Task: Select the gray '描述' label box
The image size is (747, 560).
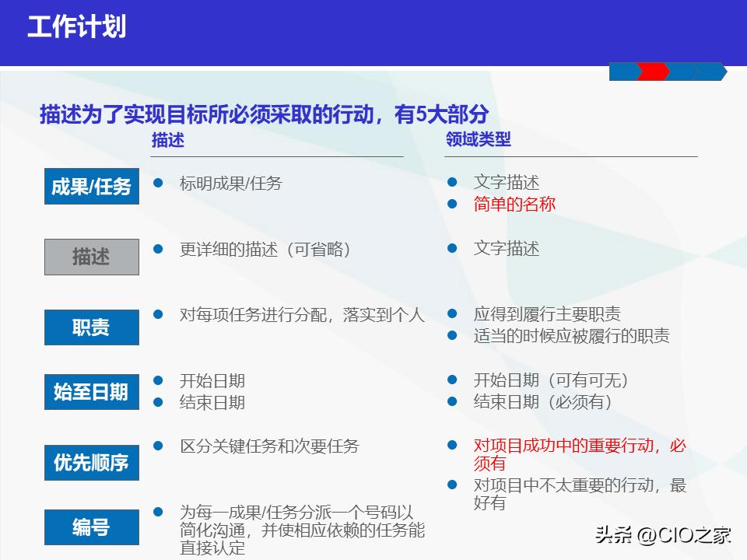Action: point(93,257)
